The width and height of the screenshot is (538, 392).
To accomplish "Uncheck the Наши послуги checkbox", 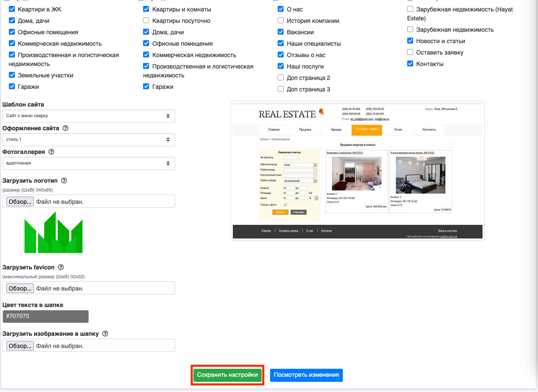I will (281, 66).
